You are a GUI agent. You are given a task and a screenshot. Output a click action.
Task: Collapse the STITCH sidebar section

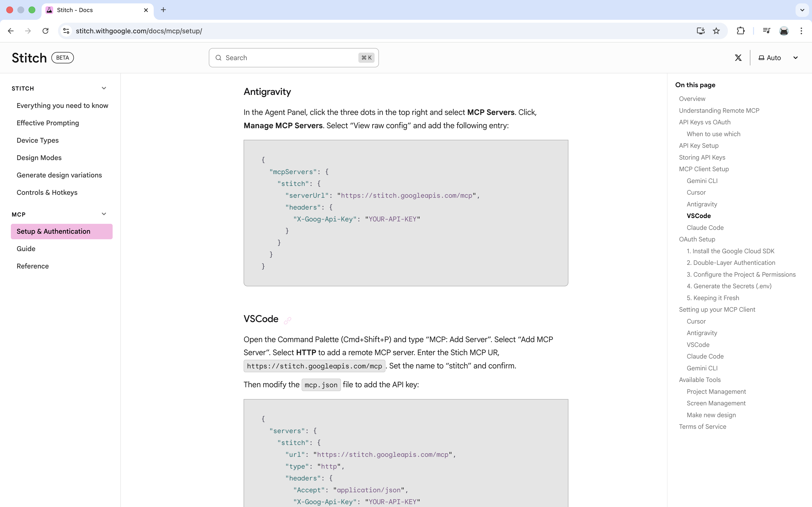[x=104, y=88]
